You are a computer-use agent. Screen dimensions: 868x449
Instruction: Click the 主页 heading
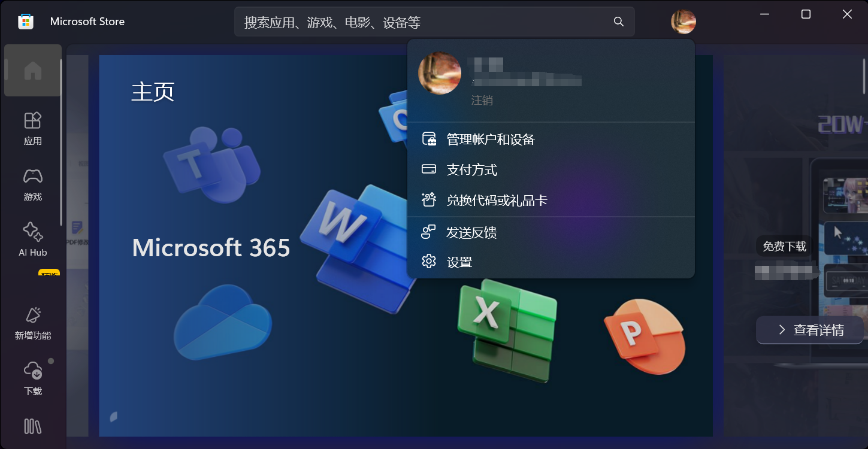pos(153,92)
